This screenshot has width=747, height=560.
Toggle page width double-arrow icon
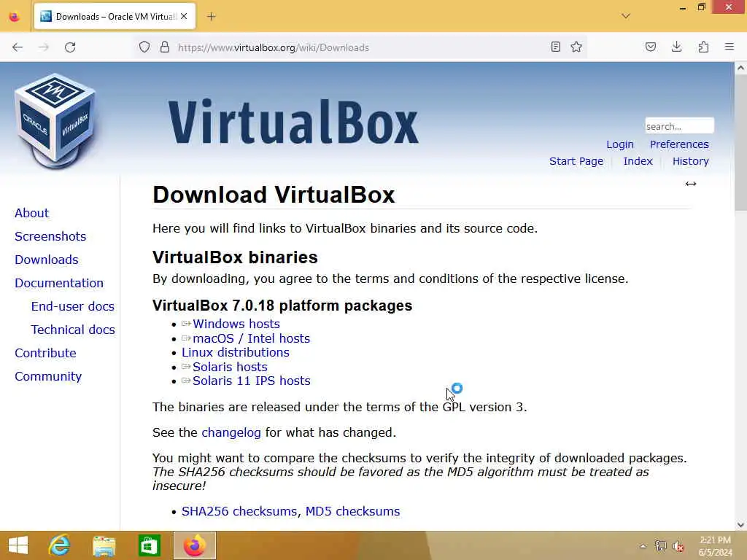(x=691, y=184)
